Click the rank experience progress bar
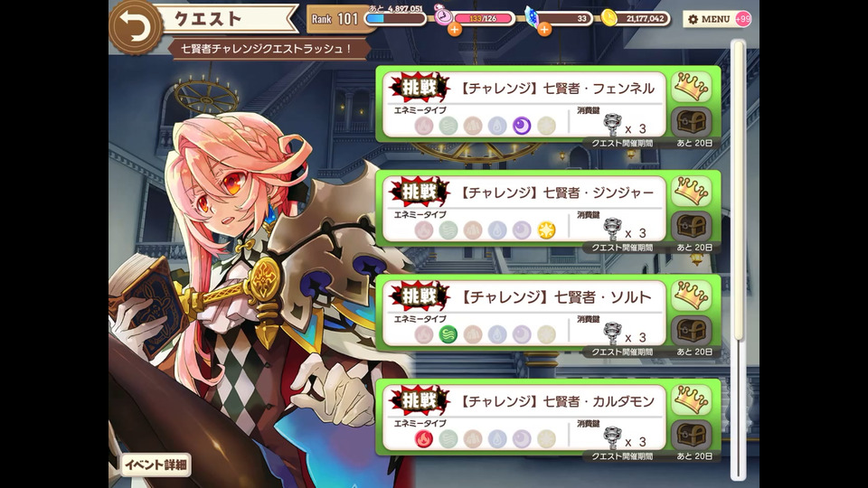The image size is (868, 488). pos(395,18)
